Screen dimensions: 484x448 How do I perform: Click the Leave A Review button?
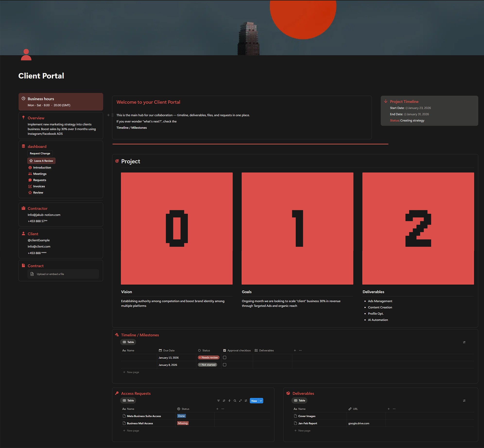[x=41, y=161]
